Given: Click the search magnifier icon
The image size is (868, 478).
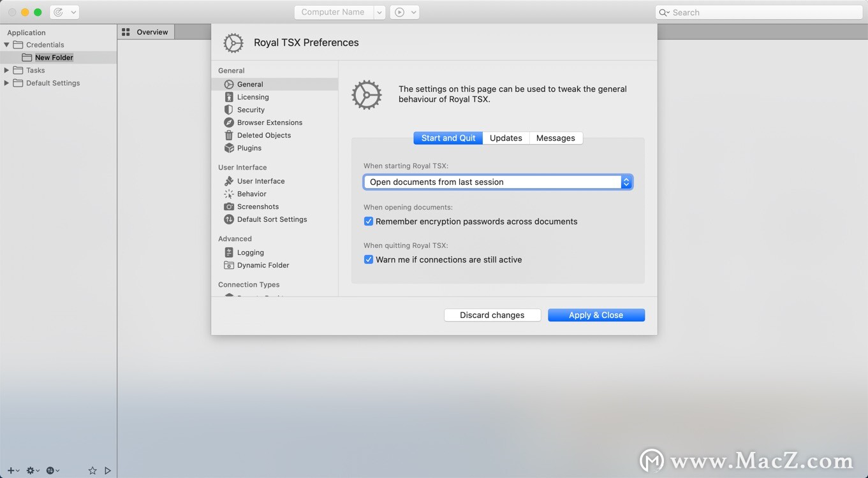Looking at the screenshot, I should coord(663,12).
